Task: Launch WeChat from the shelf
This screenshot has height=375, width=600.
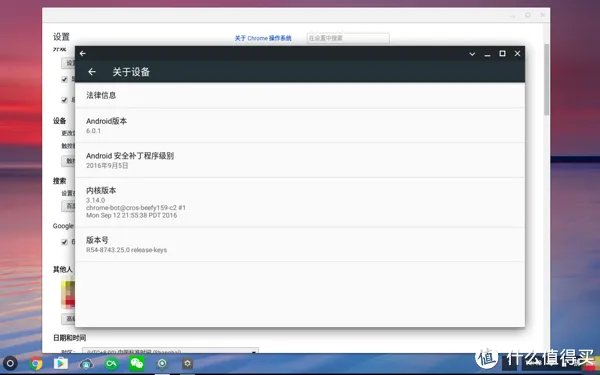Action: click(137, 363)
